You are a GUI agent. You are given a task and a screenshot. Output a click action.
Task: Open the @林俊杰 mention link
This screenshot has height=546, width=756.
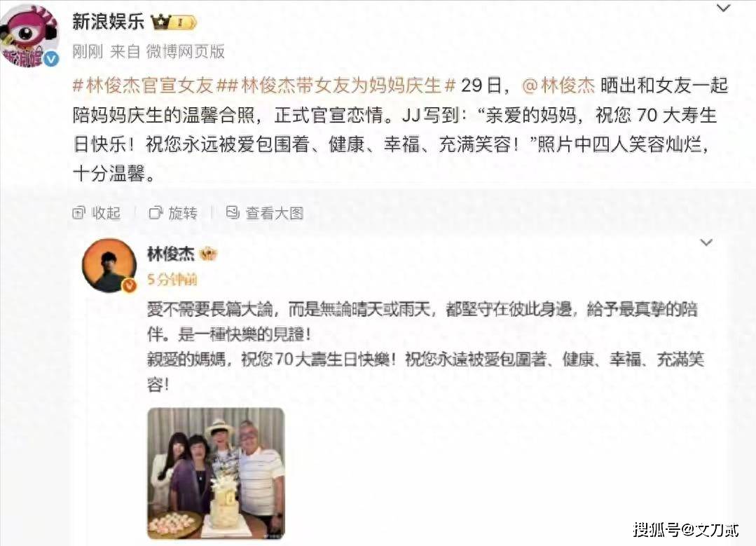[x=558, y=86]
